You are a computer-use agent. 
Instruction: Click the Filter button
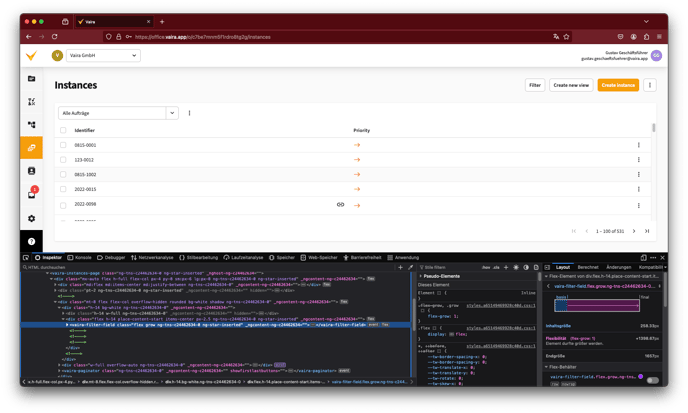point(535,86)
